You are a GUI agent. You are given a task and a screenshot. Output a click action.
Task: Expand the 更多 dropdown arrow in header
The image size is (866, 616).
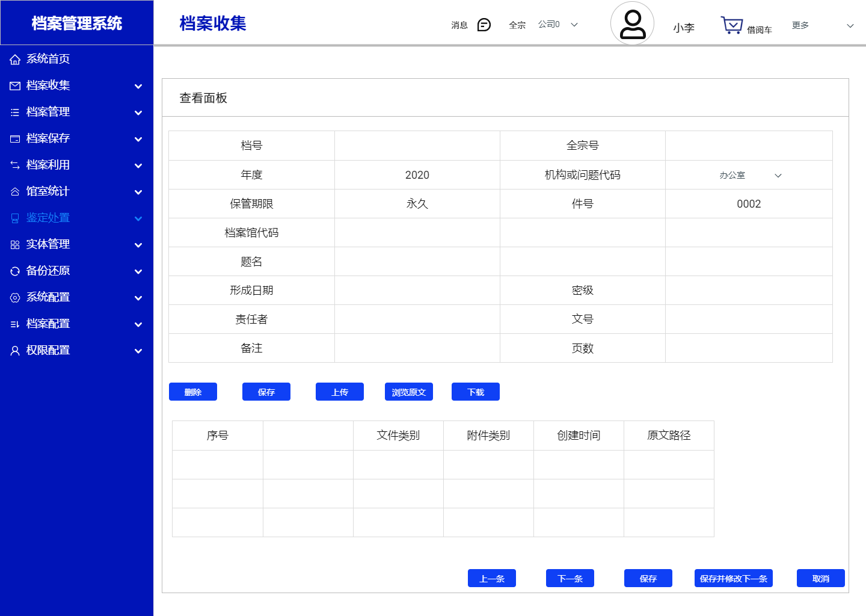[850, 26]
